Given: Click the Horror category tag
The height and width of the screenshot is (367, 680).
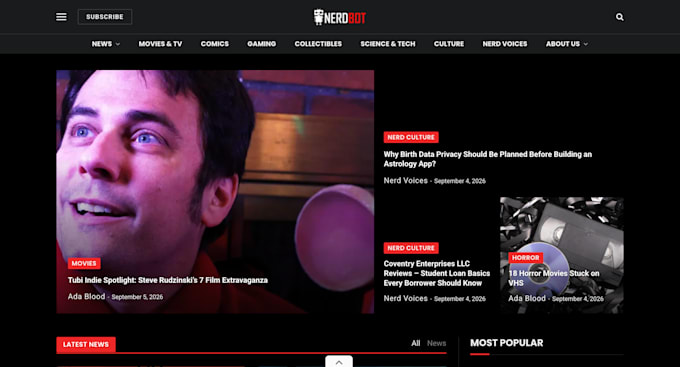Looking at the screenshot, I should click(525, 258).
